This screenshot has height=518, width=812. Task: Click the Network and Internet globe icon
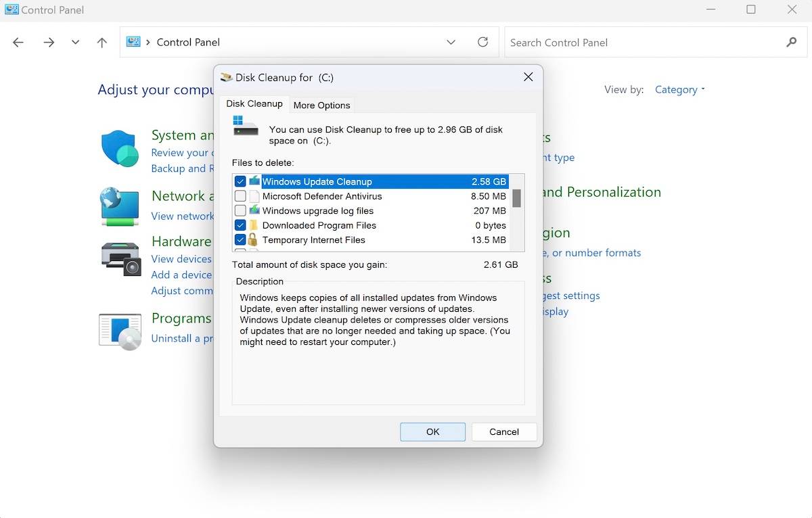120,206
